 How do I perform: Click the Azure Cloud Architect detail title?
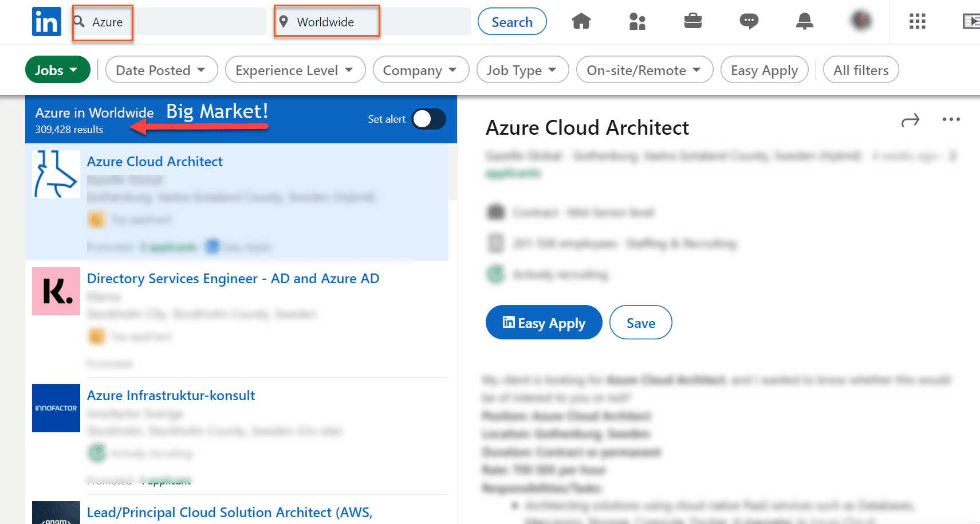coord(587,127)
